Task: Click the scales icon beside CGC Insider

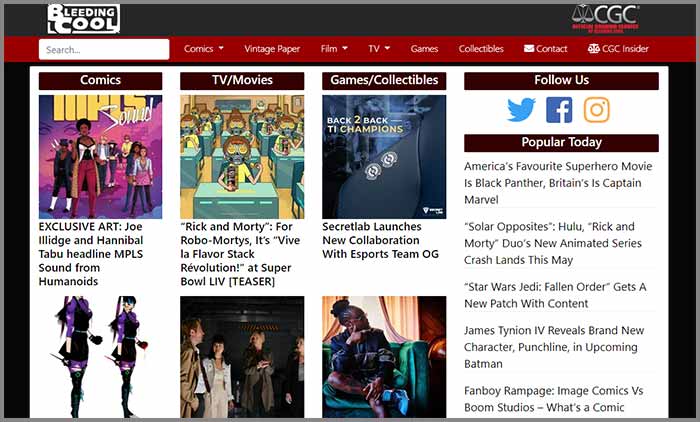Action: click(x=593, y=48)
